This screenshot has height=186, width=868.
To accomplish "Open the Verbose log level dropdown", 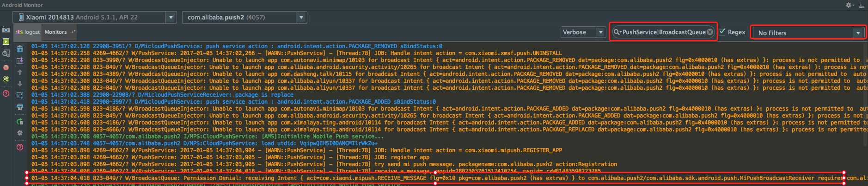I will click(x=583, y=32).
